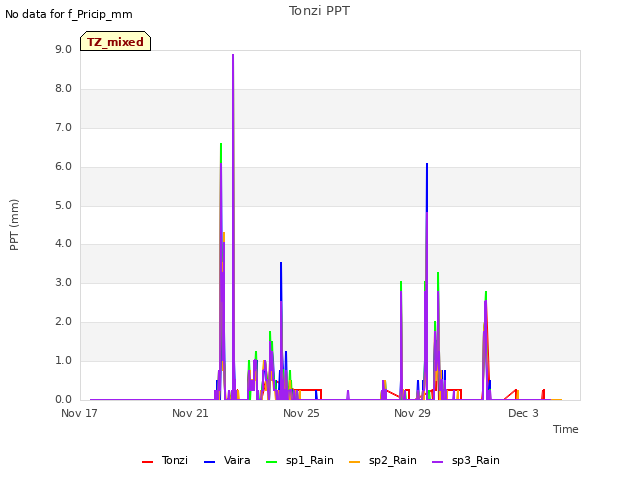This screenshot has width=640, height=480.
Task: Click the 5.0 y-axis tick label
Action: (63, 205)
